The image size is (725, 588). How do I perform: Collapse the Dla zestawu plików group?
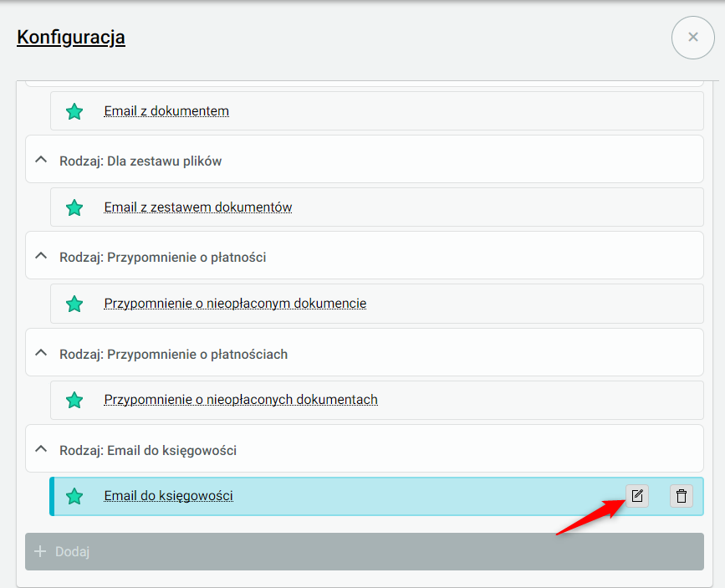pos(41,160)
